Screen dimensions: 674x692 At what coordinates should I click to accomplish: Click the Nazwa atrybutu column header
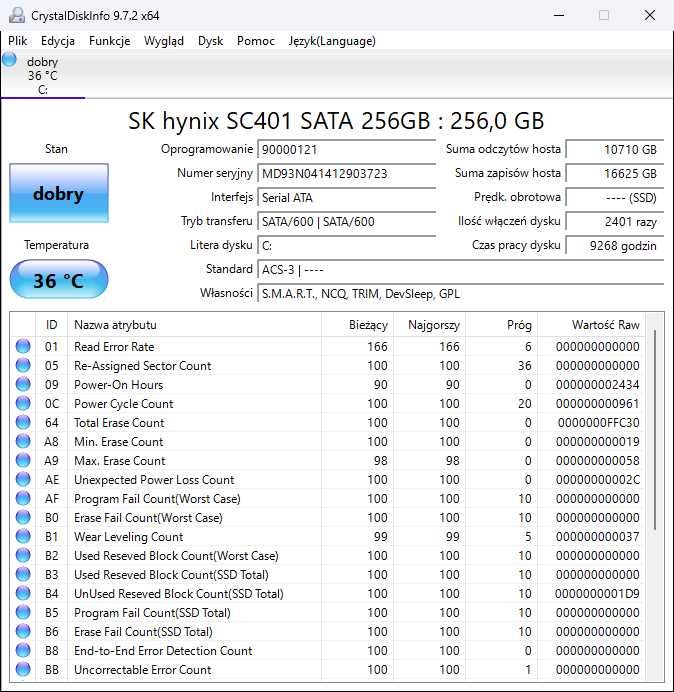pos(194,325)
